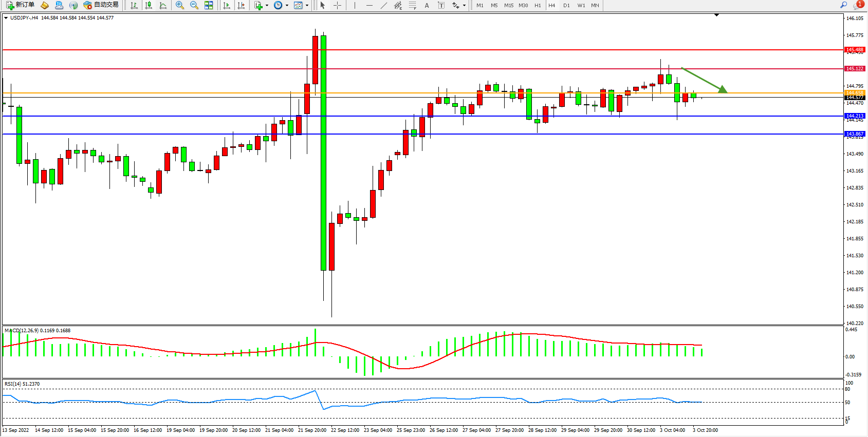Switch chart to candlestick mode

click(149, 5)
